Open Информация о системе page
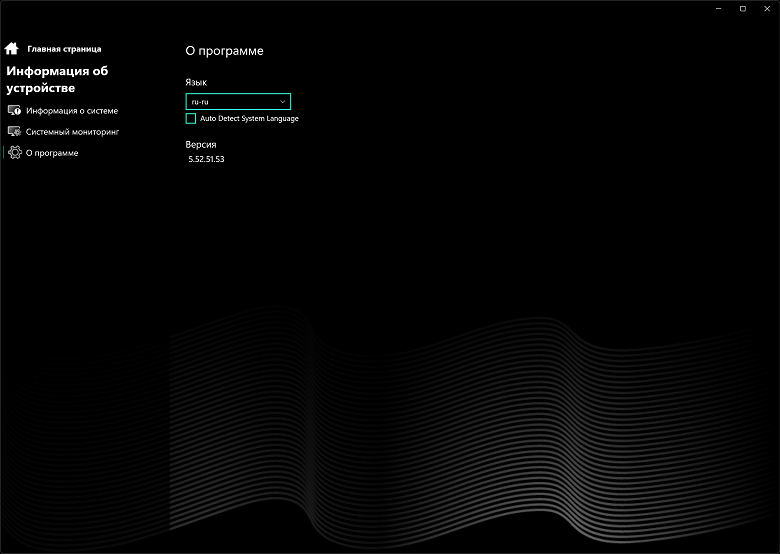 tap(72, 110)
